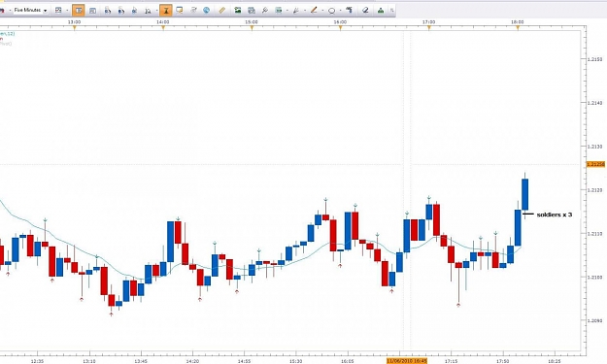Select the pencil line drawing tool

click(x=314, y=11)
